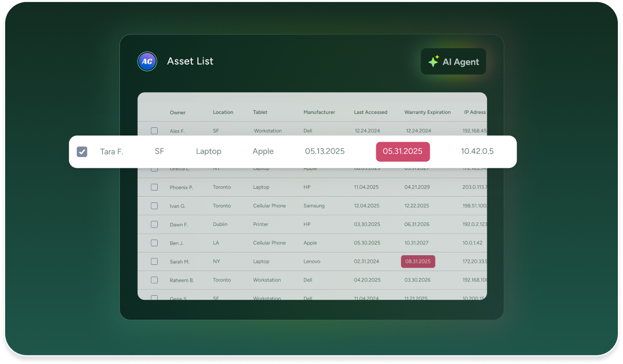The image size is (623, 364).
Task: Select the Samsung manufacturer cell
Action: click(x=314, y=206)
